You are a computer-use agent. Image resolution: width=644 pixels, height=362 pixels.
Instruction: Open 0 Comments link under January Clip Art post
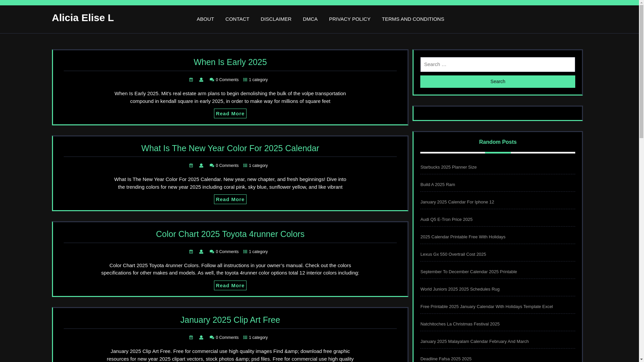pos(227,338)
